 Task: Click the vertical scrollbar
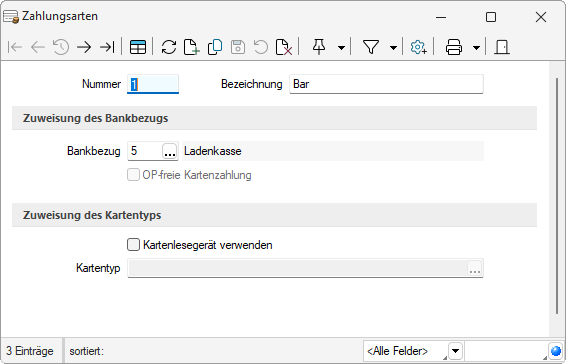pyautogui.click(x=557, y=197)
